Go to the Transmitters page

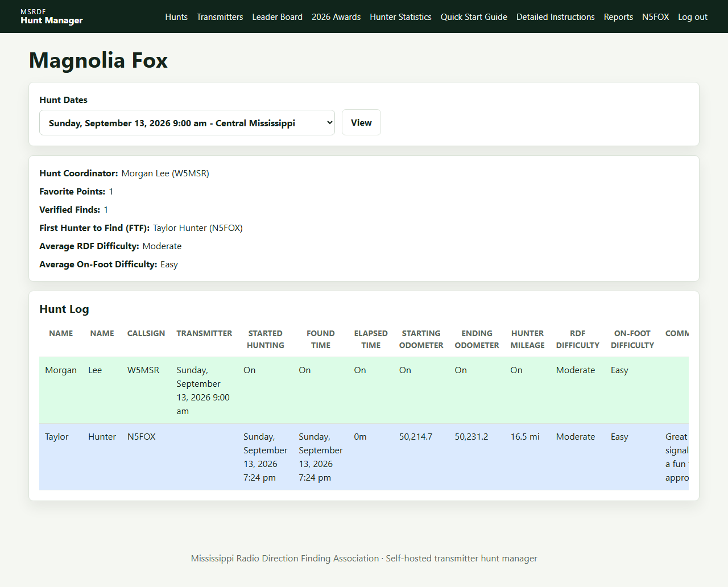220,17
